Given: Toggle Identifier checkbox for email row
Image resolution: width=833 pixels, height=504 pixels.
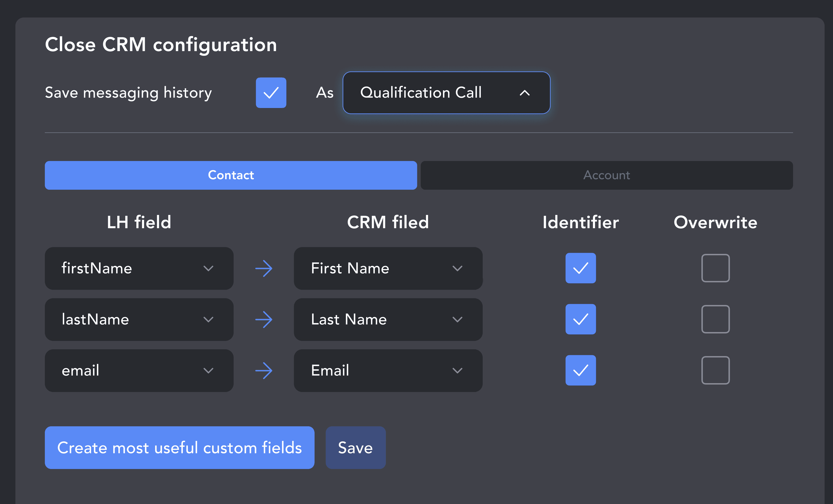Looking at the screenshot, I should tap(581, 370).
